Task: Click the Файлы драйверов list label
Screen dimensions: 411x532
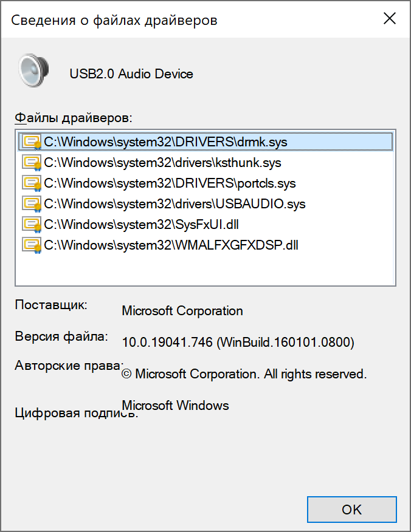Action: (x=74, y=118)
